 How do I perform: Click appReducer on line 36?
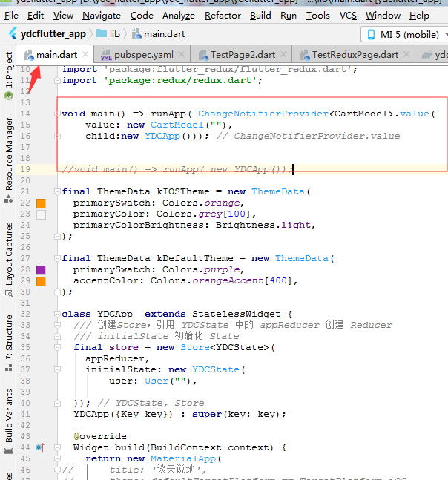114,358
